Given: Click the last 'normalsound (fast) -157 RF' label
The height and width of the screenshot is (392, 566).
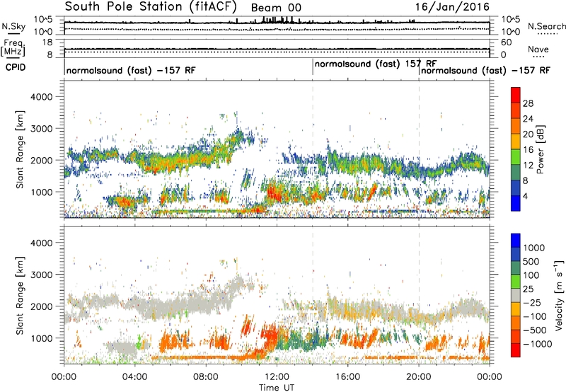Looking at the screenshot, I should (x=485, y=70).
